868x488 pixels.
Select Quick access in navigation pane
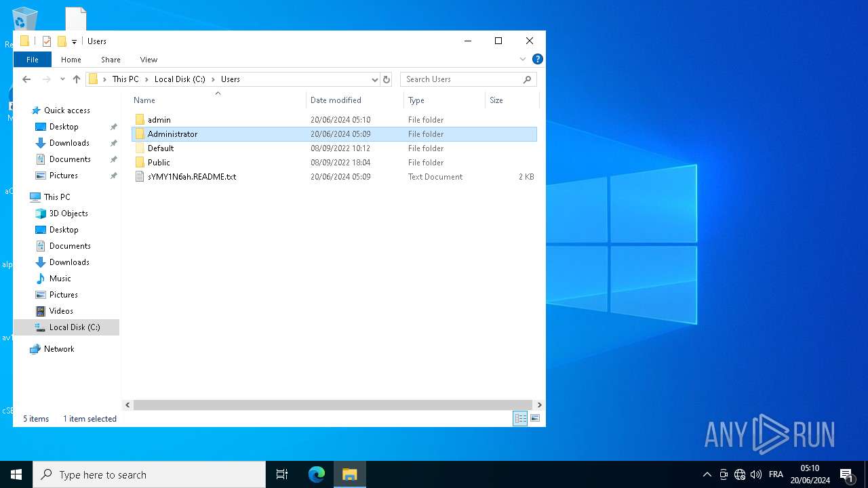(66, 110)
